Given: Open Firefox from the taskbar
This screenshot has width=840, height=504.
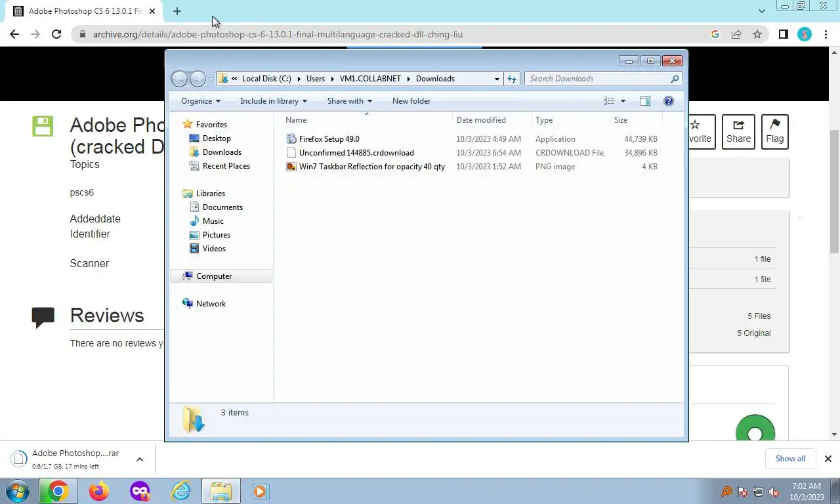Looking at the screenshot, I should pos(99,491).
